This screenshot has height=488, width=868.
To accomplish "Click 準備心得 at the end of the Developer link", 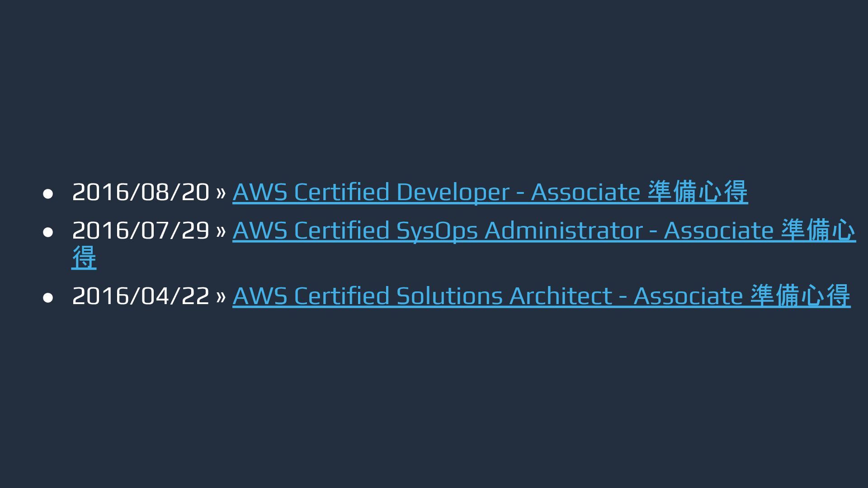I will [x=698, y=192].
